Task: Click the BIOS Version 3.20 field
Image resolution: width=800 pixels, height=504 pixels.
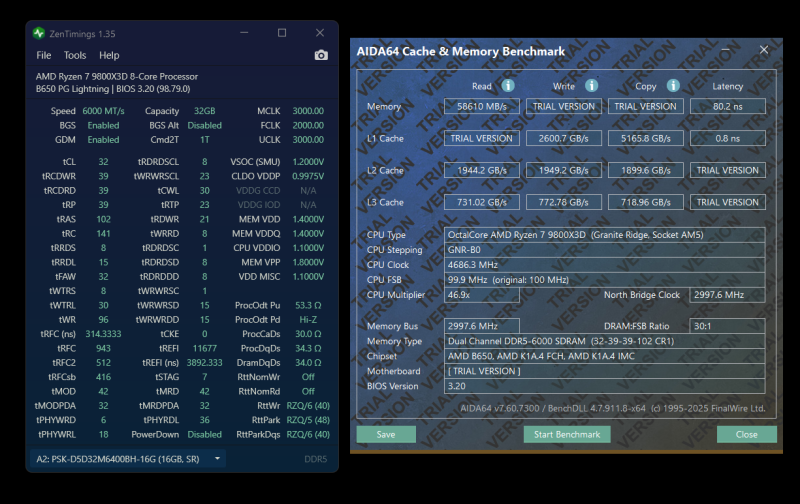Action: click(605, 386)
